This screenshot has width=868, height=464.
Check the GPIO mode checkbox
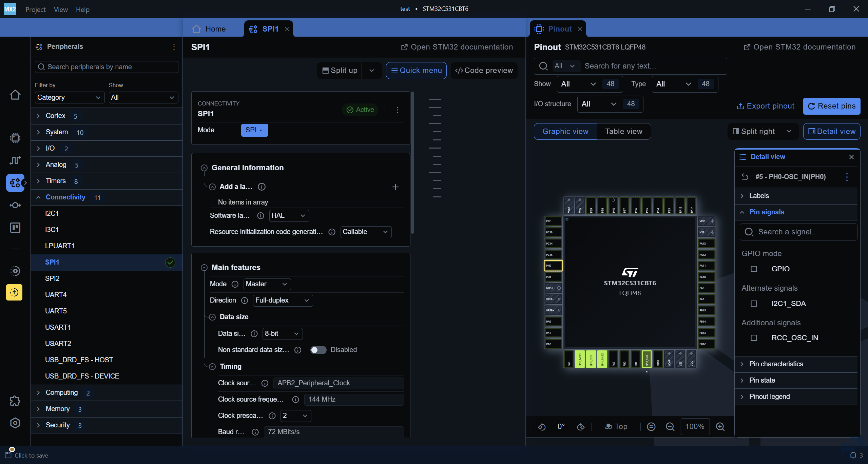coord(754,269)
